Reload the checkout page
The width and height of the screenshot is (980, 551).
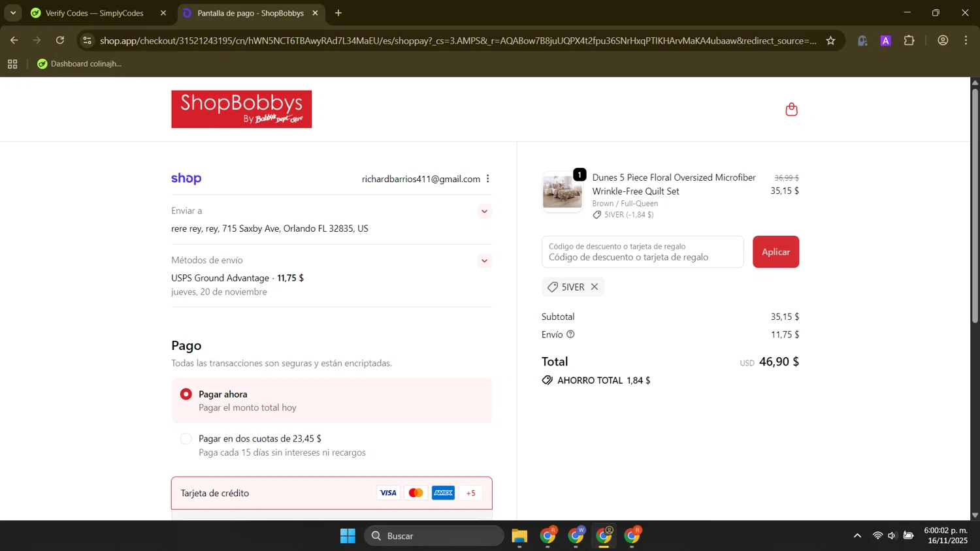click(60, 40)
